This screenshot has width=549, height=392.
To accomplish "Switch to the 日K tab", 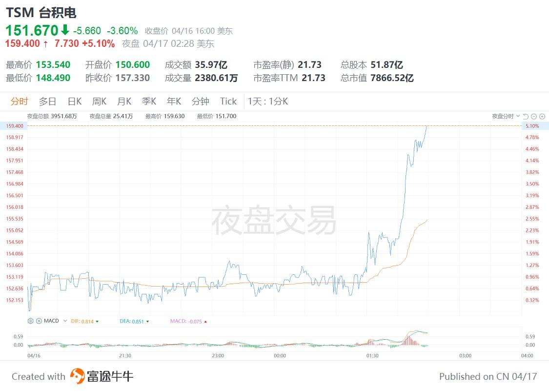I will (x=75, y=102).
